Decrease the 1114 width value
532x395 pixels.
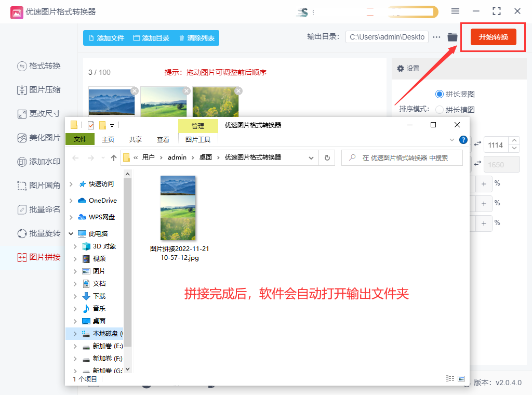pyautogui.click(x=514, y=149)
